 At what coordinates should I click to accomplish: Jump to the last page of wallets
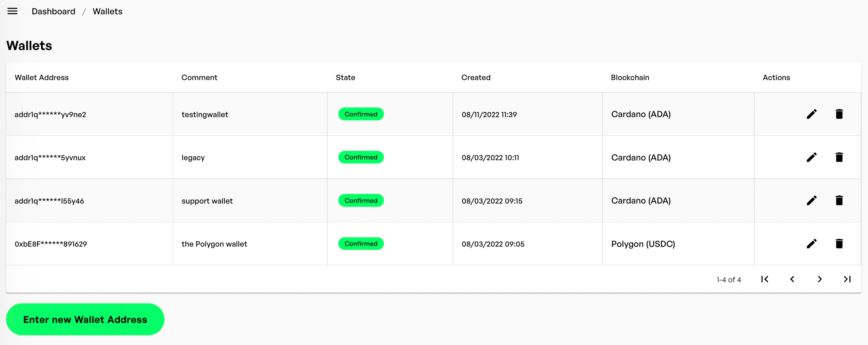[x=847, y=279]
